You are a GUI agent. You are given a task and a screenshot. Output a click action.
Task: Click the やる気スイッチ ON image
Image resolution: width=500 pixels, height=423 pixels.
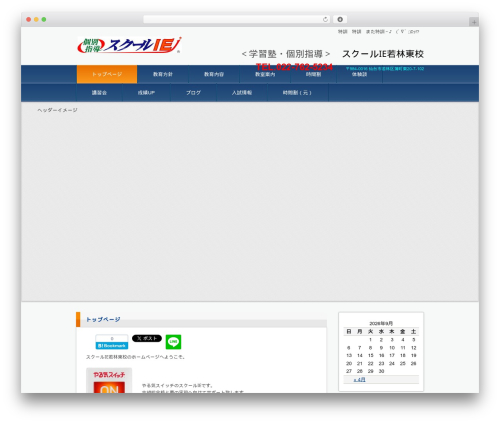pyautogui.click(x=109, y=380)
